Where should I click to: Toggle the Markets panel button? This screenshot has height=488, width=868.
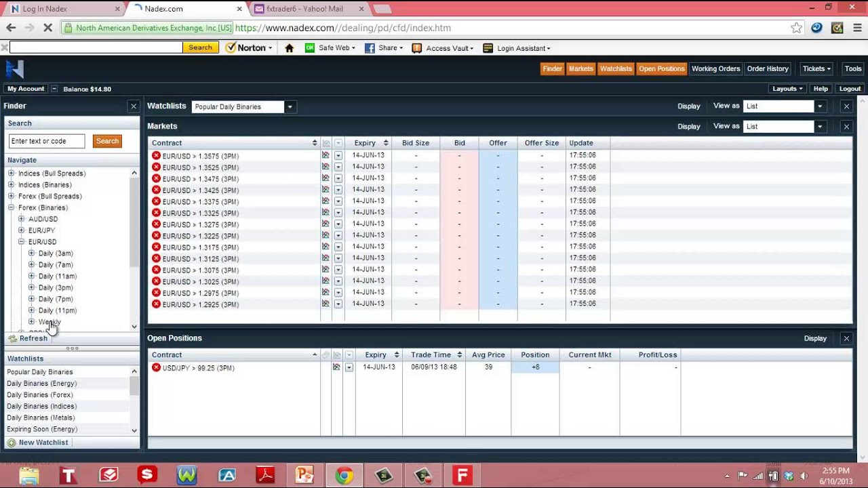pos(581,68)
